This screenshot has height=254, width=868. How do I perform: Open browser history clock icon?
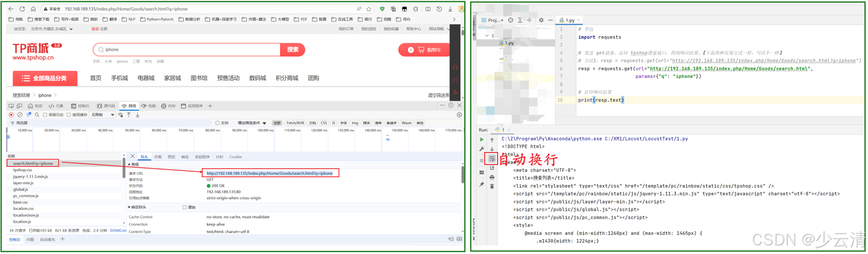(x=439, y=9)
